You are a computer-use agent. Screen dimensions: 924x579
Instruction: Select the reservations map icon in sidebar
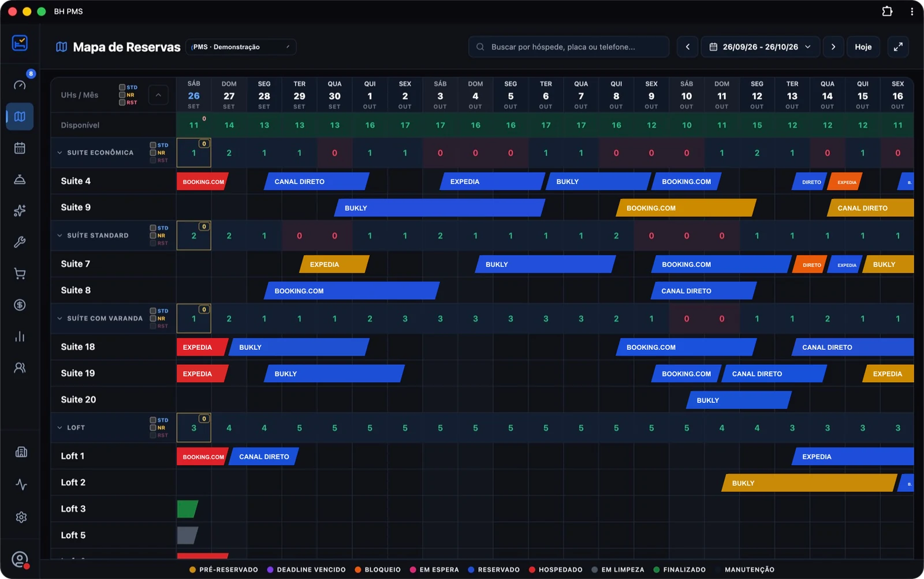pos(20,117)
